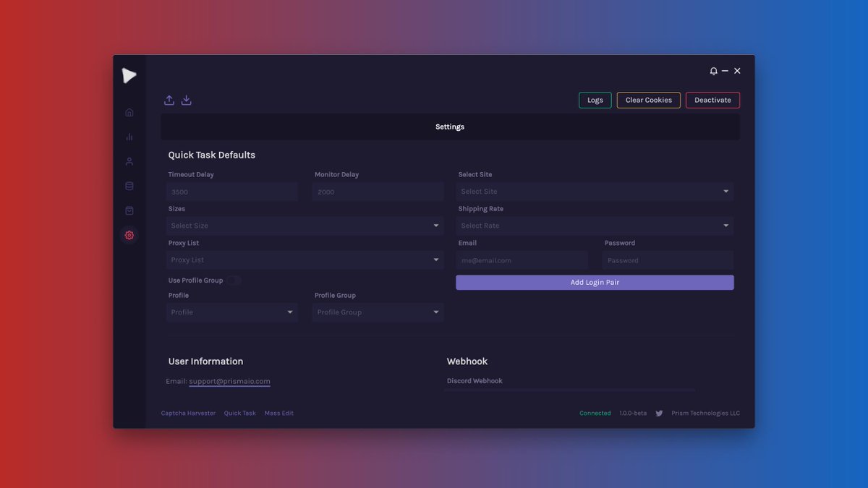Expand the Proxy List dropdown
The height and width of the screenshot is (488, 868).
tap(305, 260)
